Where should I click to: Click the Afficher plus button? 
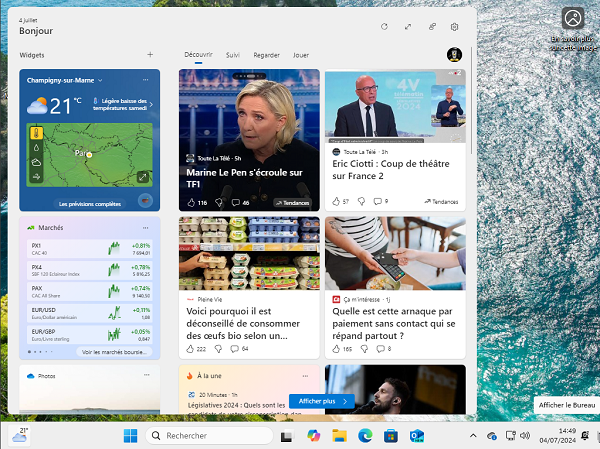pos(320,401)
